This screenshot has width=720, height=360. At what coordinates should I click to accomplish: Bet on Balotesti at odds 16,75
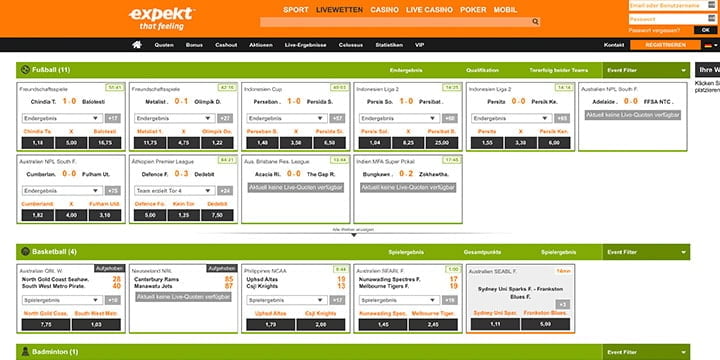[105, 143]
